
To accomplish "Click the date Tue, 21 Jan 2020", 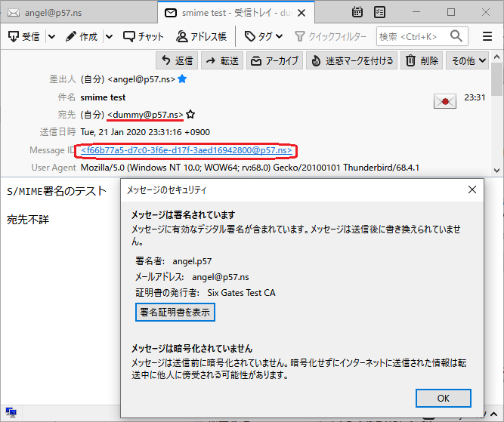I will click(145, 132).
